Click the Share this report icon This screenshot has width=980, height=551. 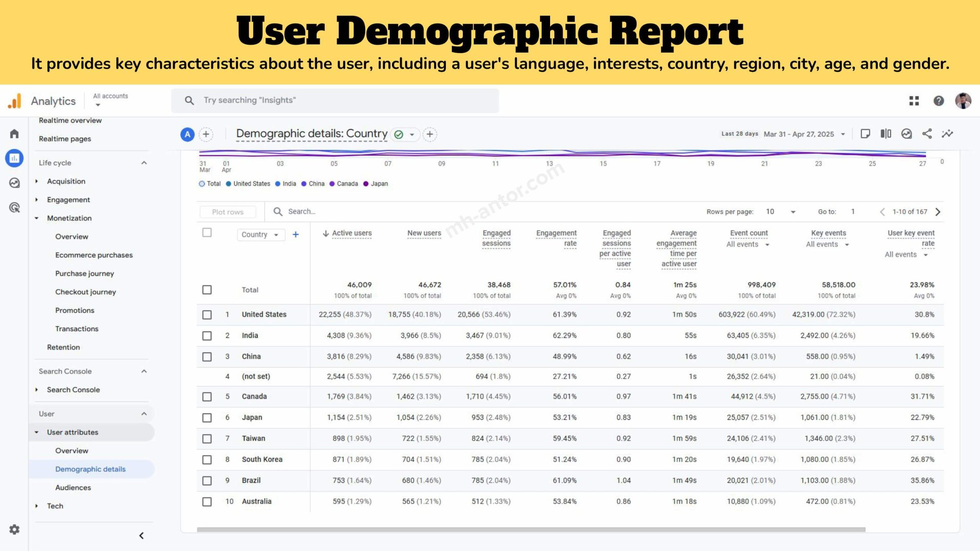click(x=927, y=134)
